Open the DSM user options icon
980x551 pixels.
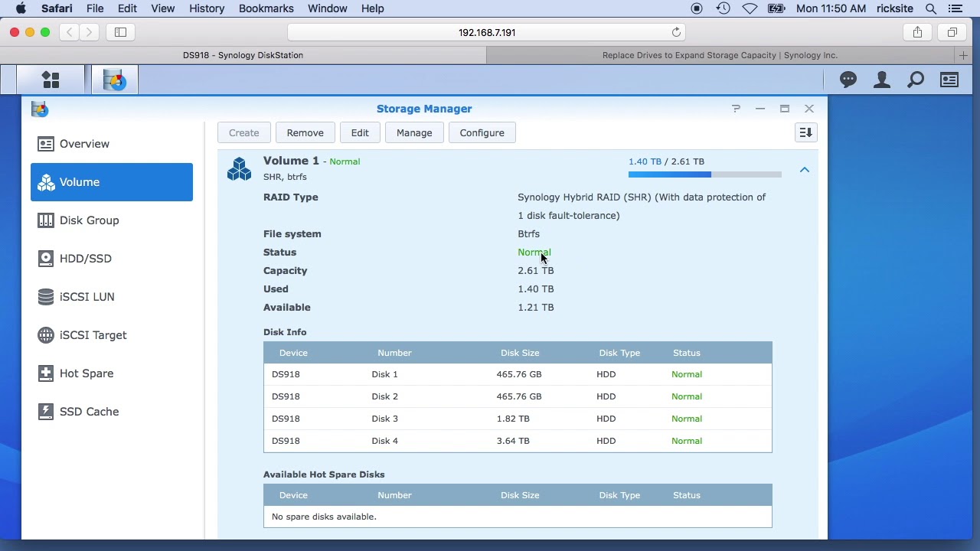click(x=882, y=80)
